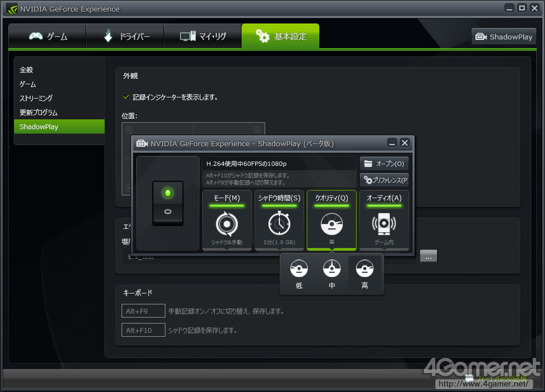Click the 5分(1.9 GB) value text
Screen dimensions: 545x392
[279, 242]
